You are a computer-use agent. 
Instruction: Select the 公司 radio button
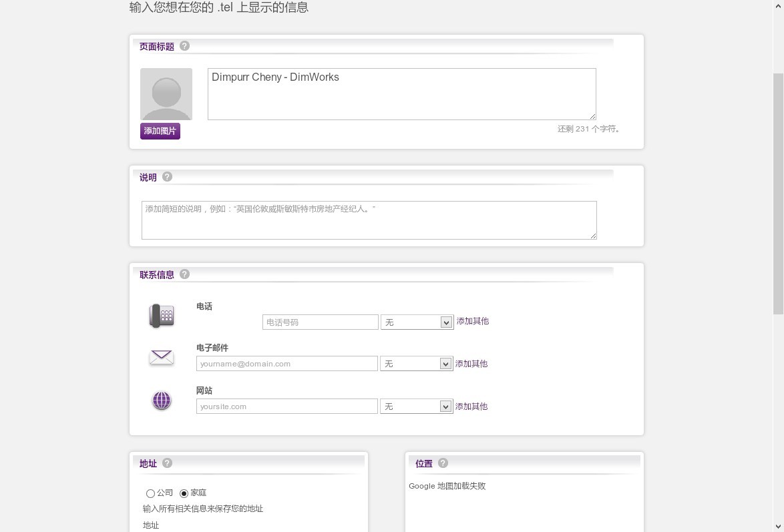click(150, 493)
